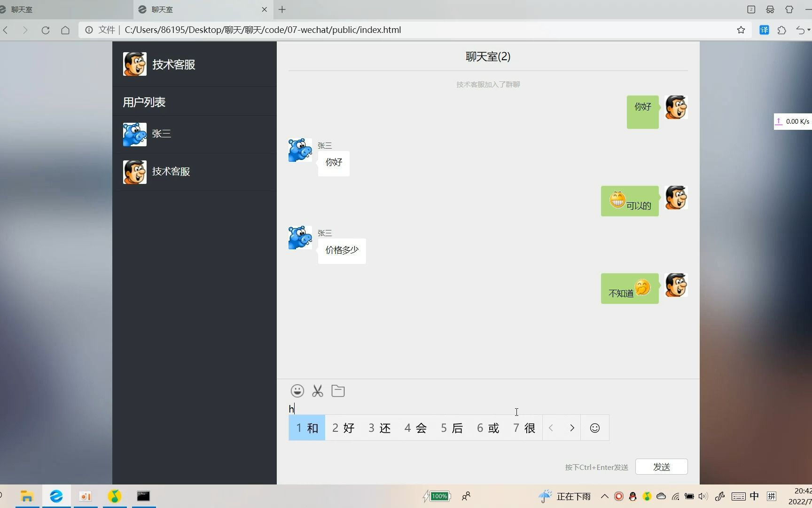The image size is (812, 508).
Task: Click 张三's message 价格多少
Action: click(342, 251)
